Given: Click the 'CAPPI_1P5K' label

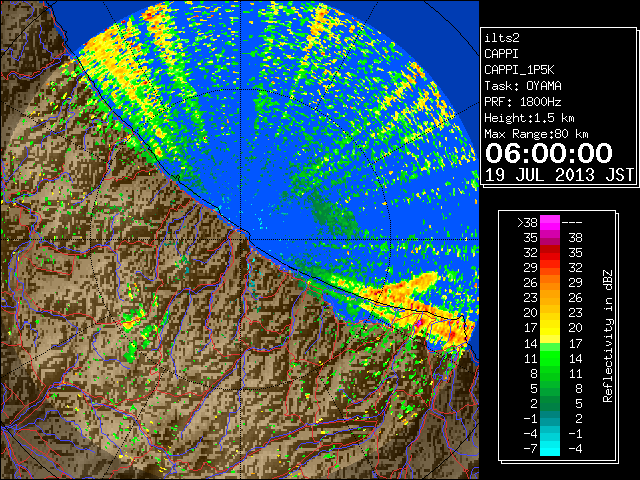Looking at the screenshot, I should click(519, 70).
